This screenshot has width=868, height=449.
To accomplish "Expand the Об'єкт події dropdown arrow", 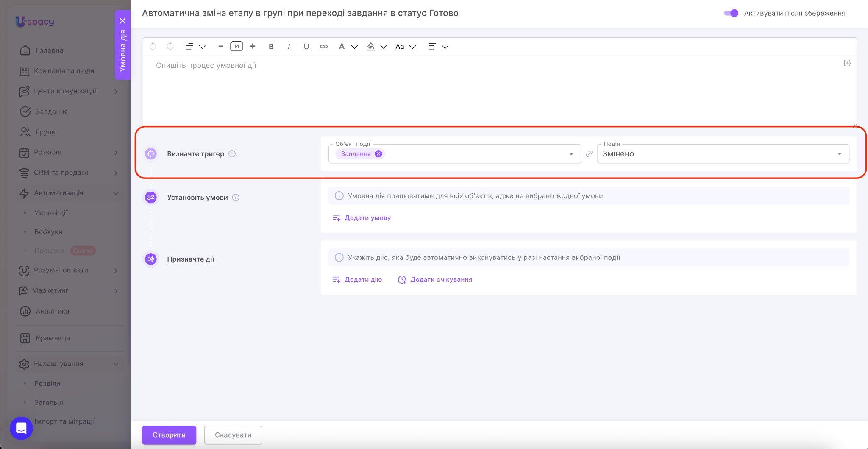I will pos(571,154).
